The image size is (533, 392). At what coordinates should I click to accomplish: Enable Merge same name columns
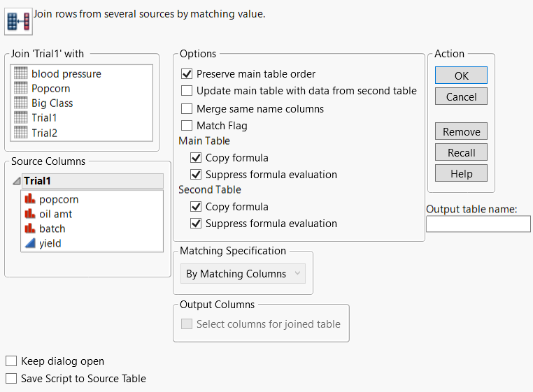(x=187, y=109)
